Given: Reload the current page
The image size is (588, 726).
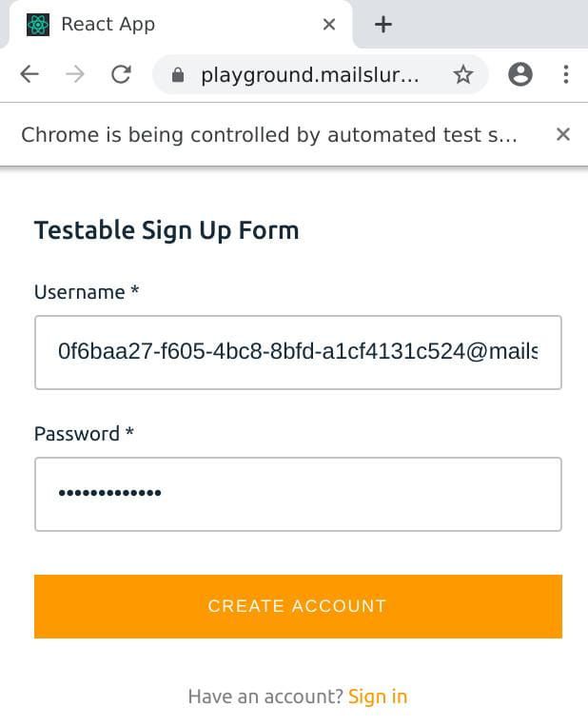Looking at the screenshot, I should (x=121, y=75).
